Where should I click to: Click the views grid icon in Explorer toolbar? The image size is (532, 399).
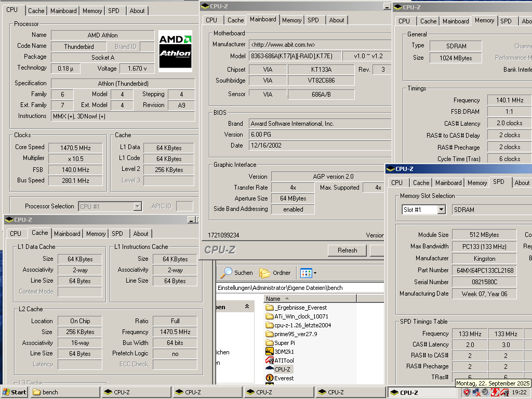click(305, 273)
